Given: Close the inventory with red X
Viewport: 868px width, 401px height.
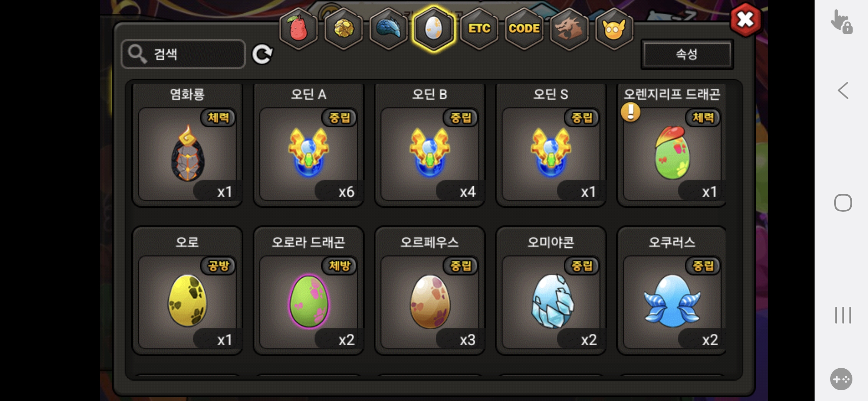Looking at the screenshot, I should click(746, 20).
